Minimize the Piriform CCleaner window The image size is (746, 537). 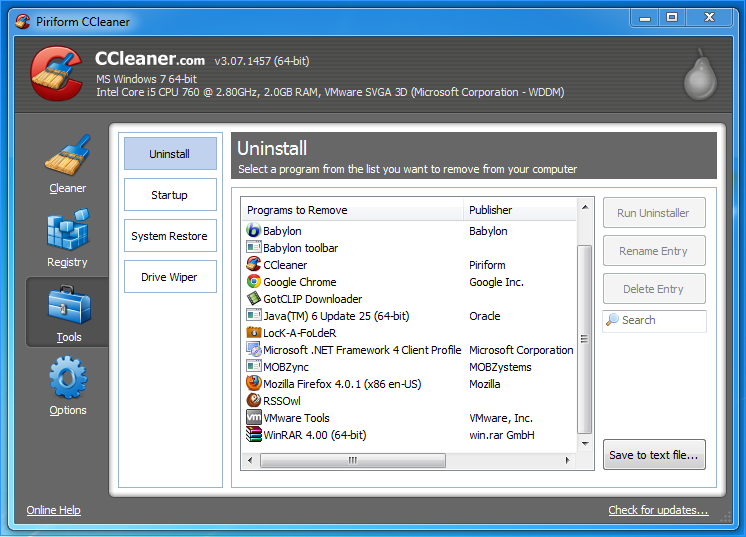[x=645, y=18]
